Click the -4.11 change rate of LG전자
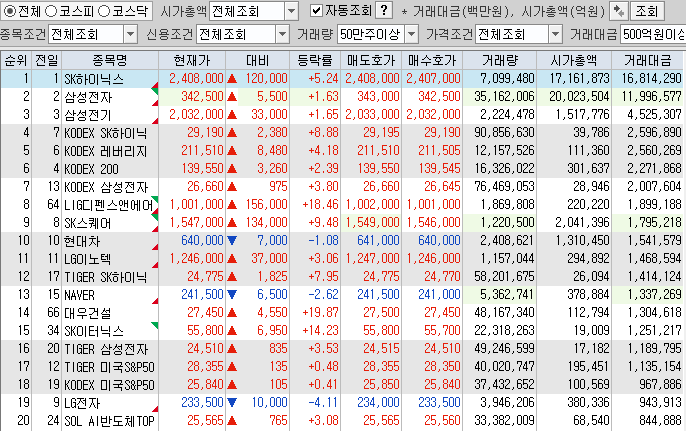This screenshot has width=686, height=431. coord(323,402)
